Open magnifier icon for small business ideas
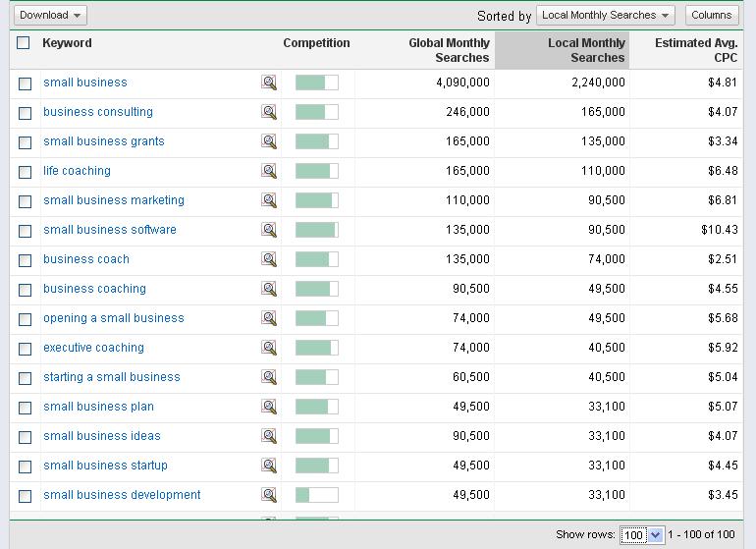 tap(269, 436)
